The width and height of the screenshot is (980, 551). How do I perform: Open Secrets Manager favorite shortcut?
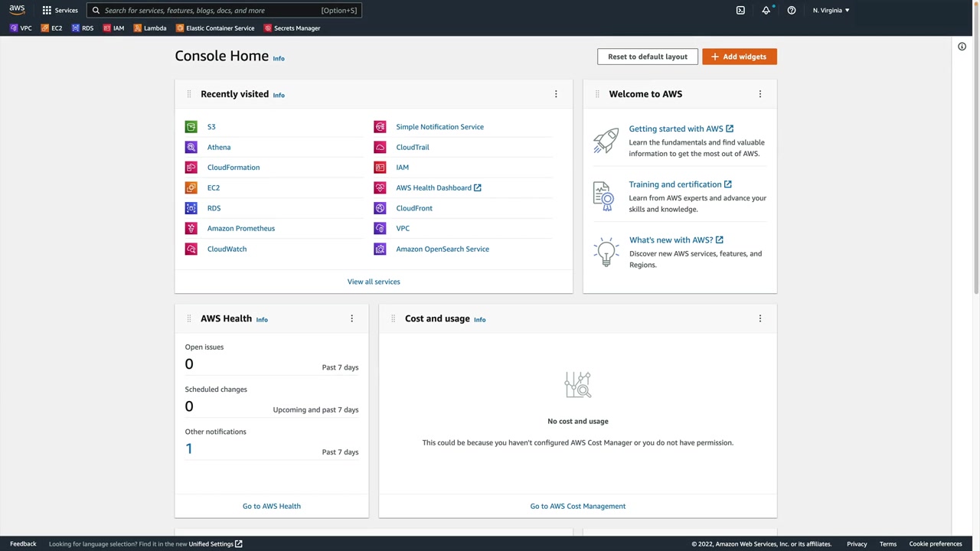pyautogui.click(x=292, y=28)
